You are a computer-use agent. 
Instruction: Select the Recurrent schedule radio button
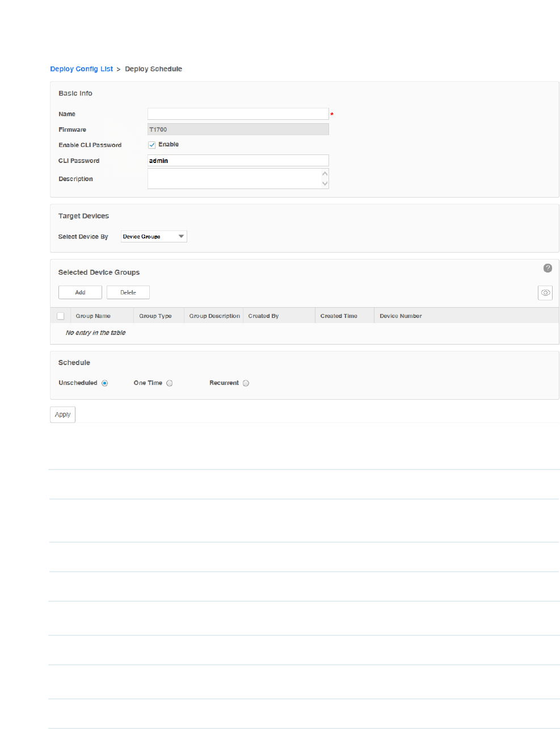coord(246,383)
